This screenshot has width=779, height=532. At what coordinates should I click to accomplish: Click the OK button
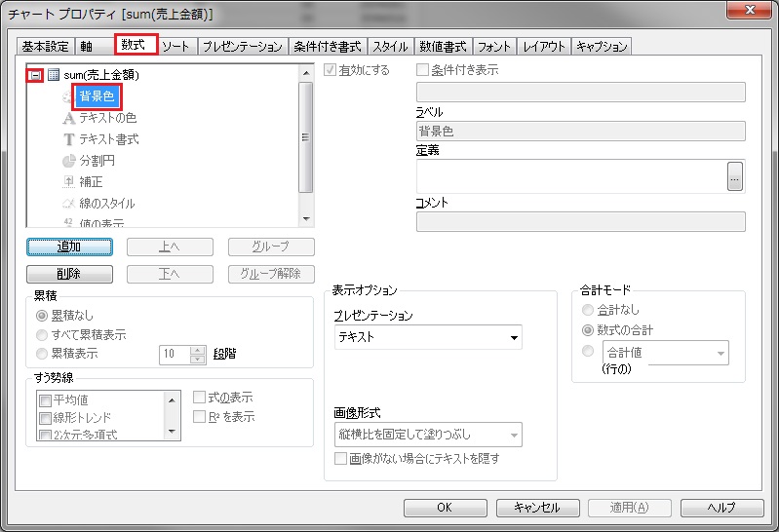pyautogui.click(x=444, y=507)
